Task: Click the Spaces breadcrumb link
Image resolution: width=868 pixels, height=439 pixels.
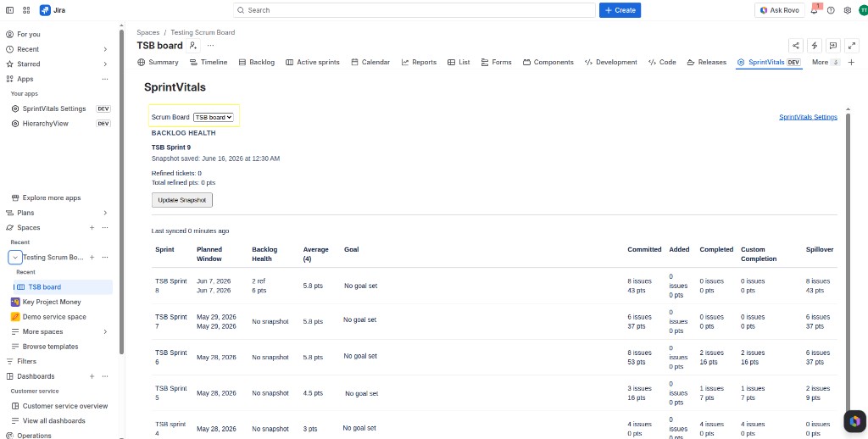Action: click(147, 32)
